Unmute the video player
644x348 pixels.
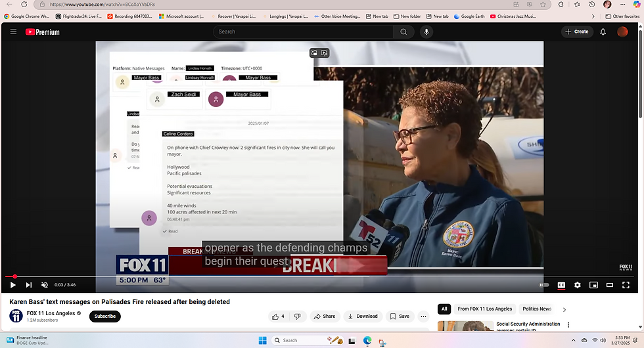pyautogui.click(x=45, y=285)
